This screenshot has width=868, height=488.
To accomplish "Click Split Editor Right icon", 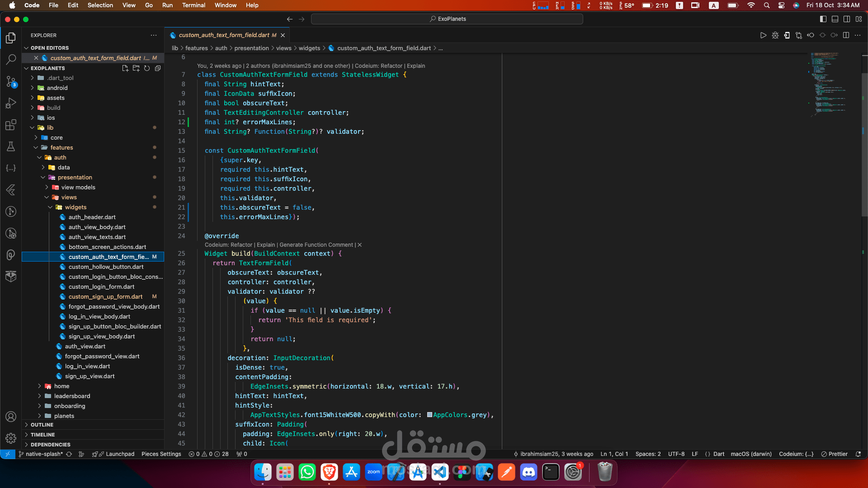I will tap(846, 35).
